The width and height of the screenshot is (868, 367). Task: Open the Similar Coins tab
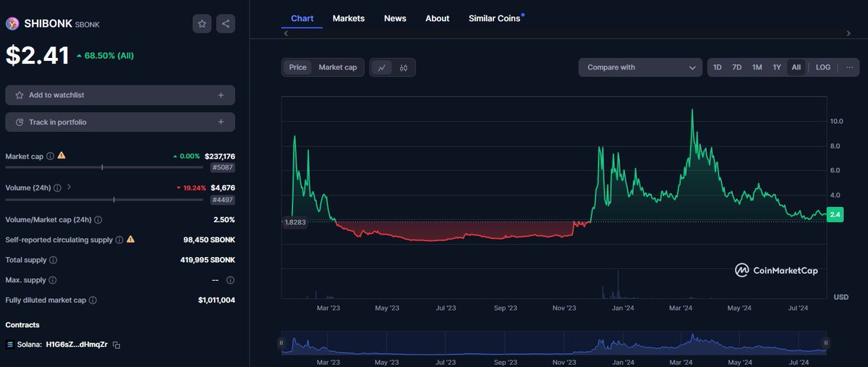(495, 18)
